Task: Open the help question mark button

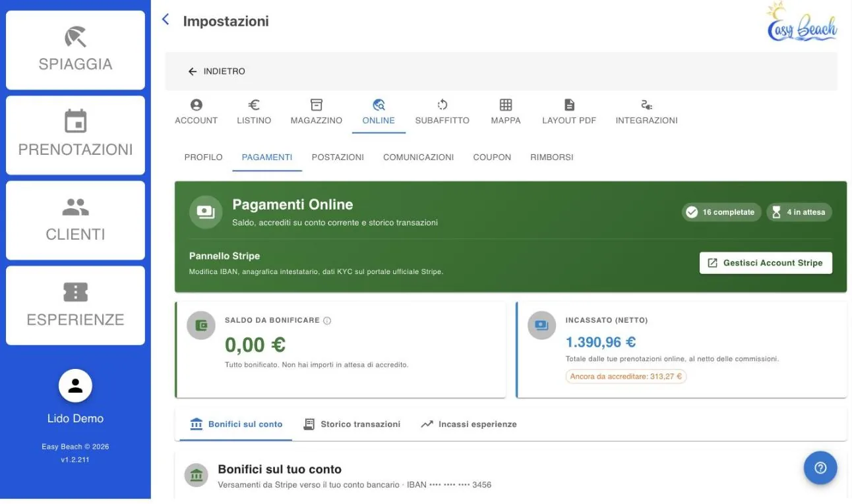Action: (x=820, y=468)
